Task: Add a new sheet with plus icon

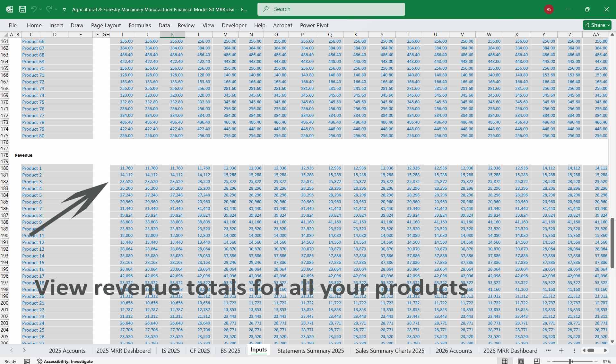Action: [561, 350]
